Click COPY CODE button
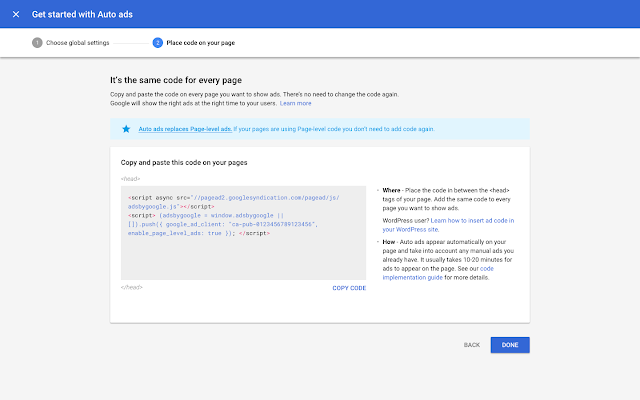The width and height of the screenshot is (640, 400). click(349, 288)
